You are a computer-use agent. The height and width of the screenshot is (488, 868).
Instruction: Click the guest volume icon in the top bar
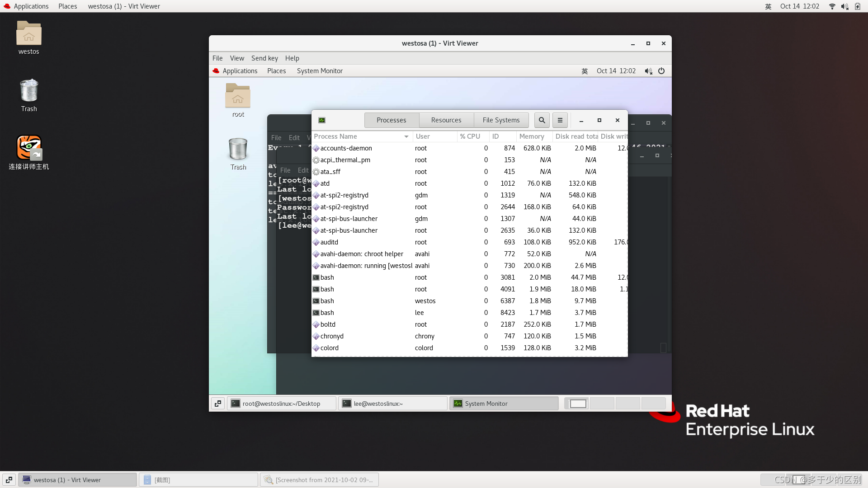click(x=648, y=71)
